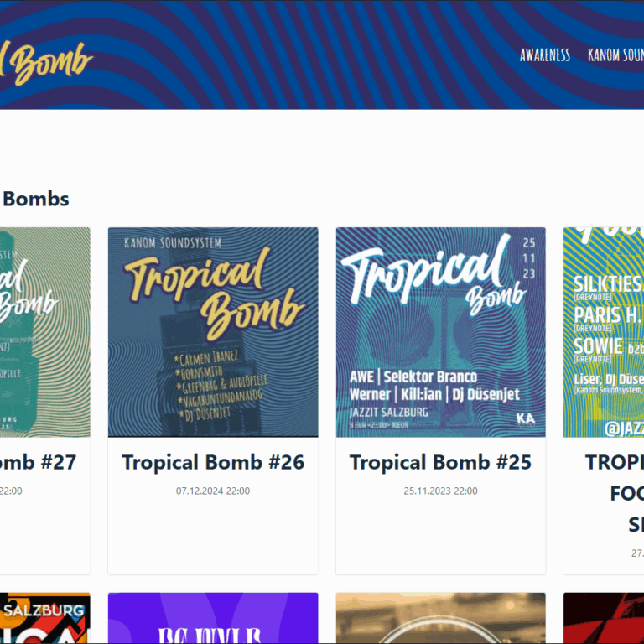644x644 pixels.
Task: Open the dark red poster thumbnail
Action: click(604, 618)
